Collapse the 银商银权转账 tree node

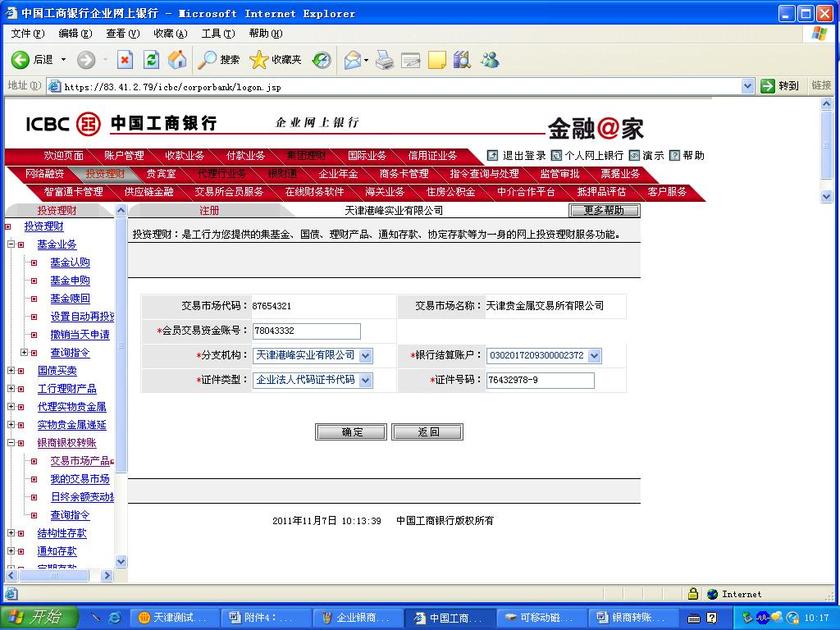coord(11,443)
